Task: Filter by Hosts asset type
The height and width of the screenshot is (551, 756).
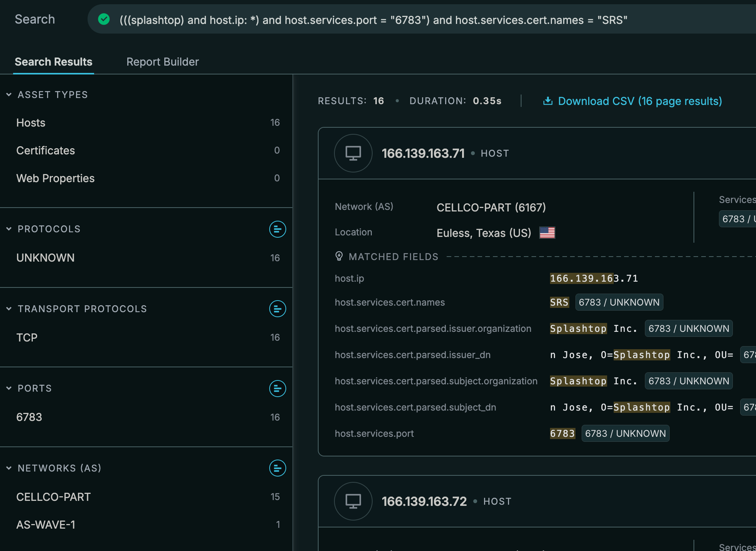Action: [31, 123]
